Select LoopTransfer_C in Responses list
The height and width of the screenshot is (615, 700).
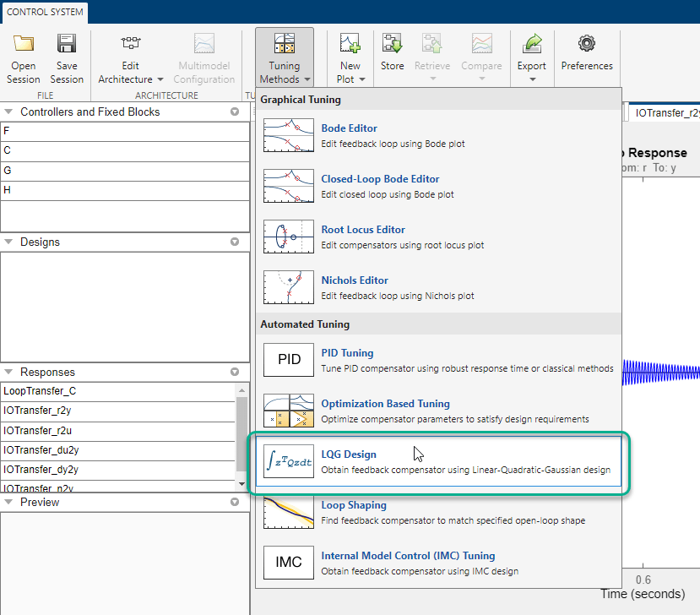[40, 391]
